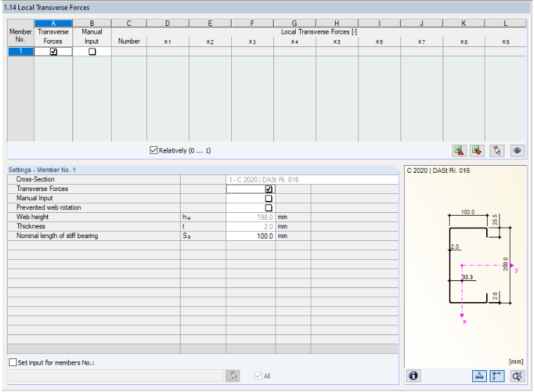Click the Web height value 198.0
The width and height of the screenshot is (534, 392).
click(251, 217)
